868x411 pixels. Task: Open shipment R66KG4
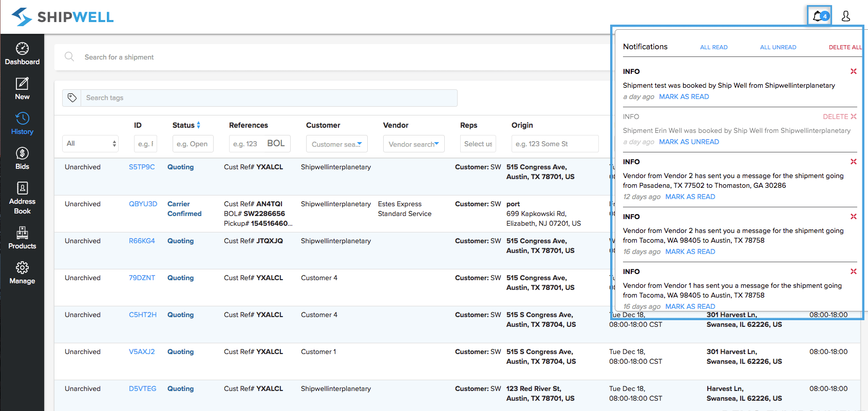pos(142,241)
